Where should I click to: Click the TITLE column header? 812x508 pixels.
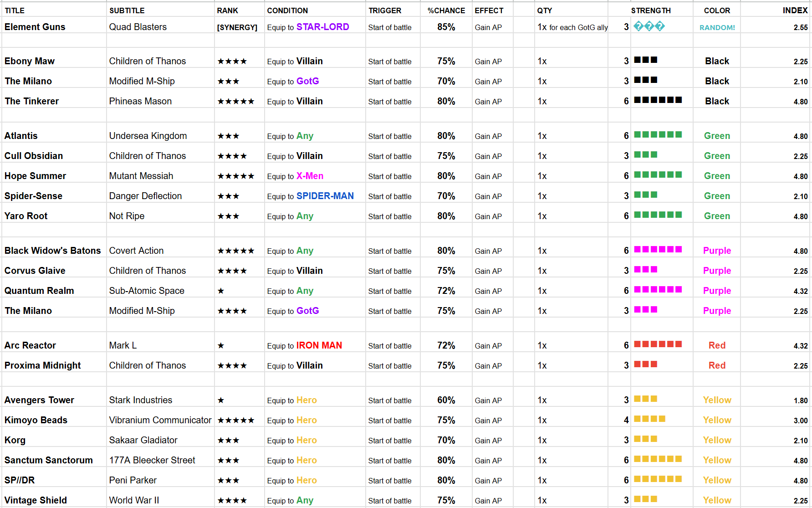pos(15,10)
